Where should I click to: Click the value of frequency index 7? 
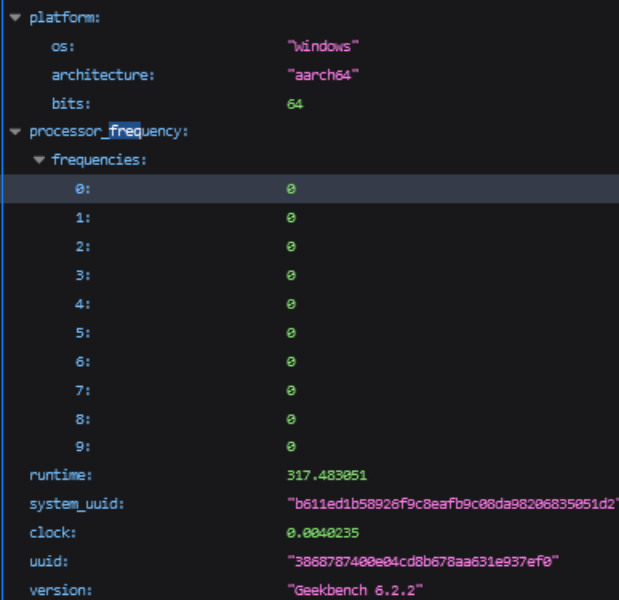(291, 390)
